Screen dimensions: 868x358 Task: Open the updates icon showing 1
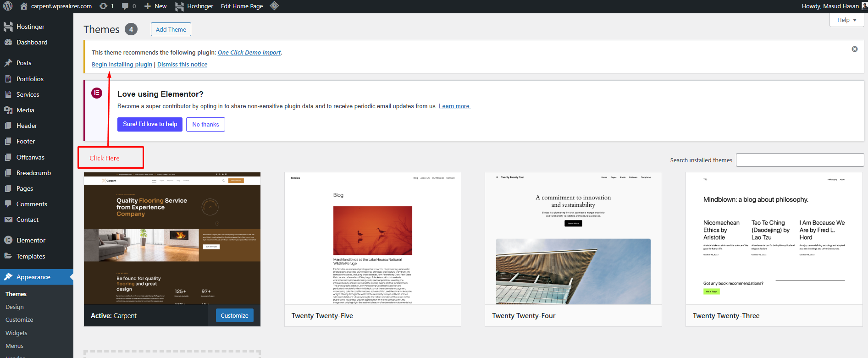(x=106, y=6)
